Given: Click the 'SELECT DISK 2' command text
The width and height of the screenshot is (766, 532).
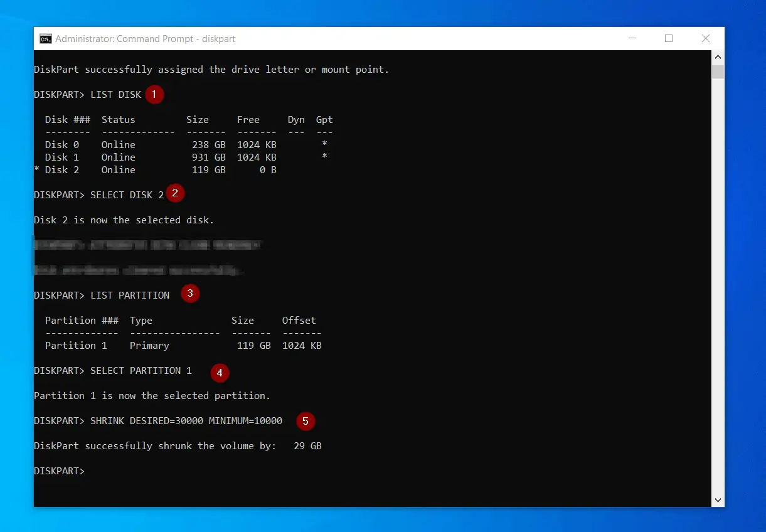Looking at the screenshot, I should pyautogui.click(x=127, y=195).
